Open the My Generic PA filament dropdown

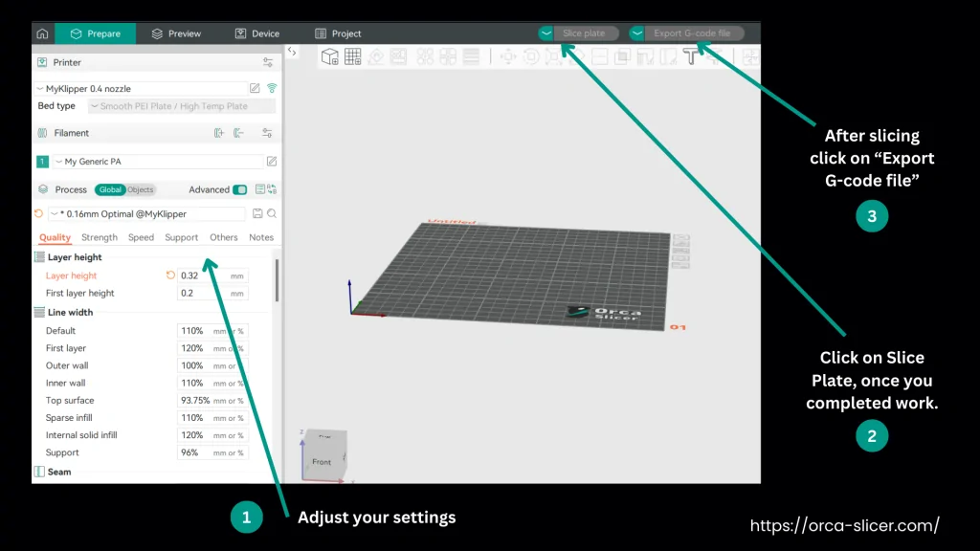tap(158, 161)
